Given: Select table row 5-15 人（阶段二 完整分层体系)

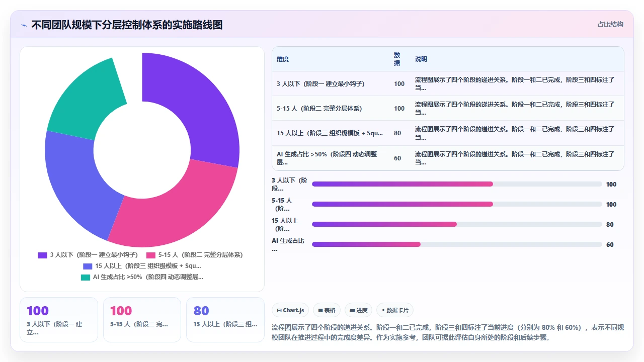Looking at the screenshot, I should (x=448, y=108).
